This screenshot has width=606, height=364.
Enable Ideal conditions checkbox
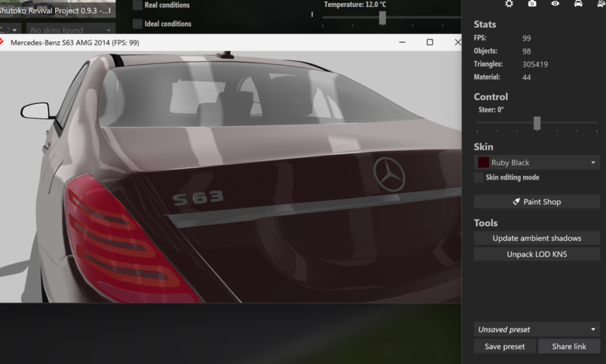pos(137,24)
